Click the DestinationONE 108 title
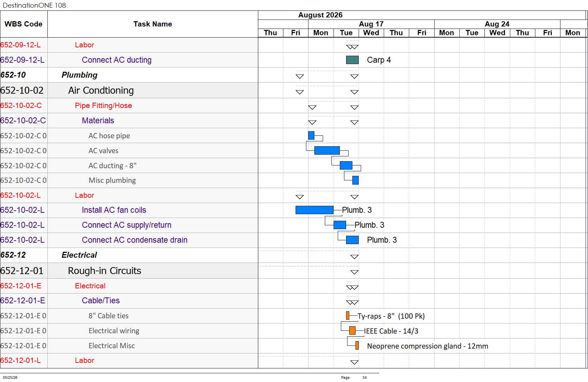The image size is (588, 382). (34, 5)
